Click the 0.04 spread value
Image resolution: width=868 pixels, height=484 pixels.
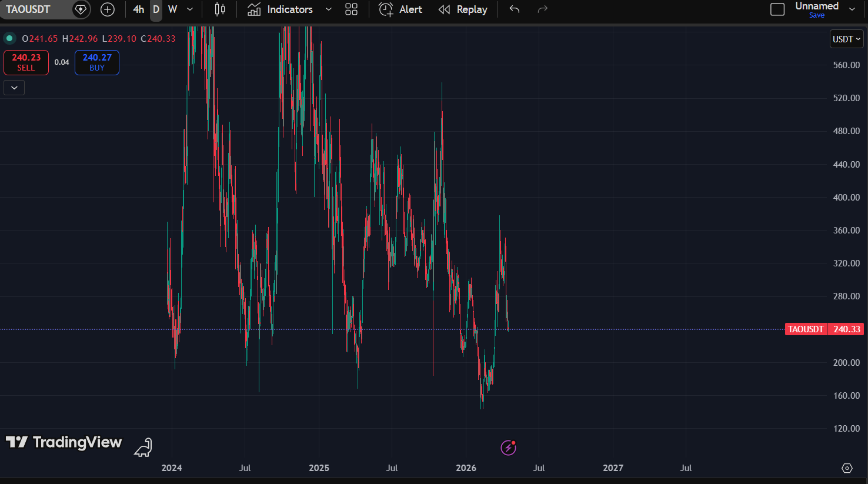(62, 62)
